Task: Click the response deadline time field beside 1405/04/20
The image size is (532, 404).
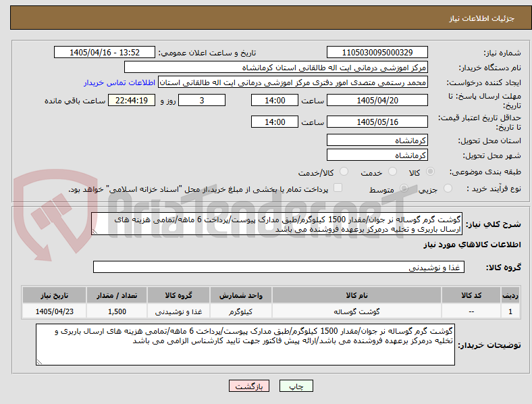Action: pos(275,100)
